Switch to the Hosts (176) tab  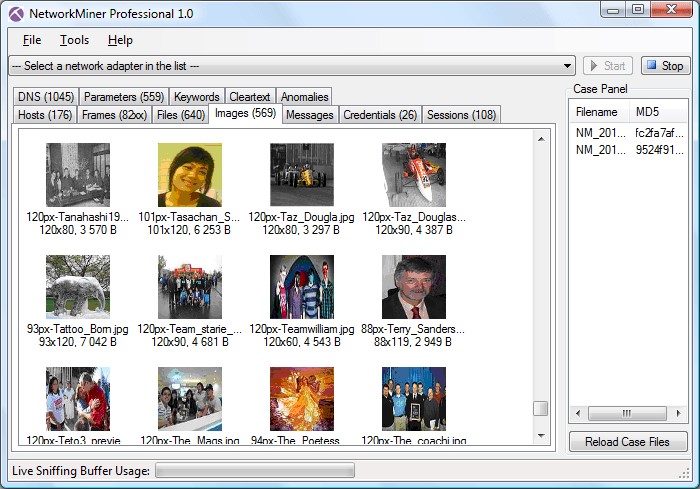click(x=45, y=115)
